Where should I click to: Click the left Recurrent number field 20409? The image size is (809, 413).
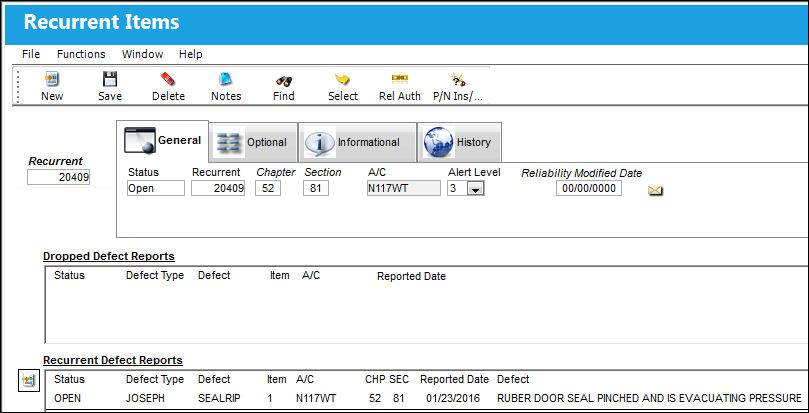58,178
